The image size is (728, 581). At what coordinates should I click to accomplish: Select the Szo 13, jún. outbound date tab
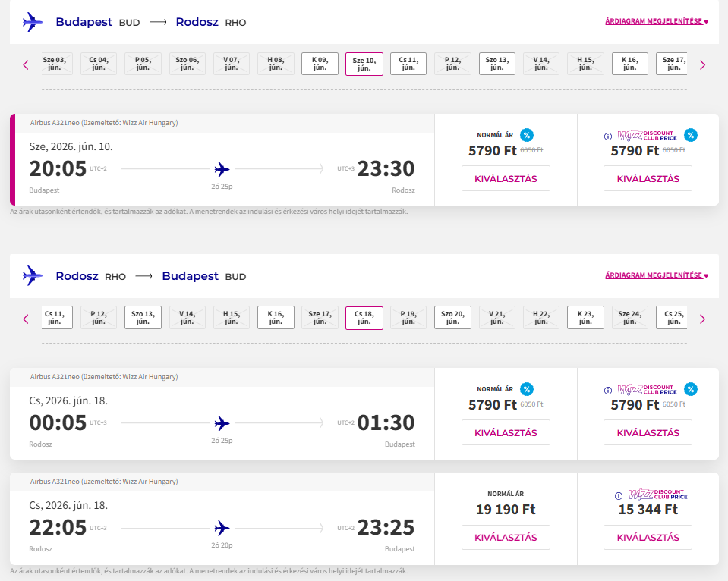497,64
